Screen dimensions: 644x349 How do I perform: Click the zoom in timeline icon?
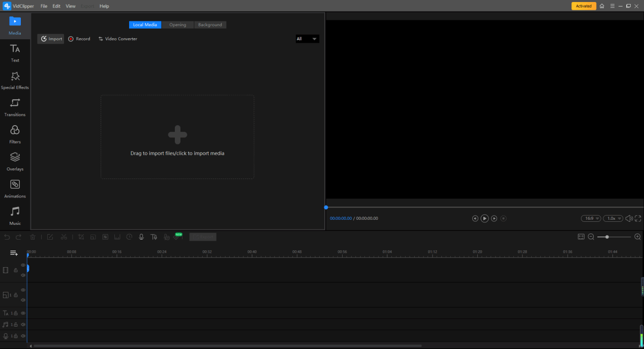click(637, 237)
